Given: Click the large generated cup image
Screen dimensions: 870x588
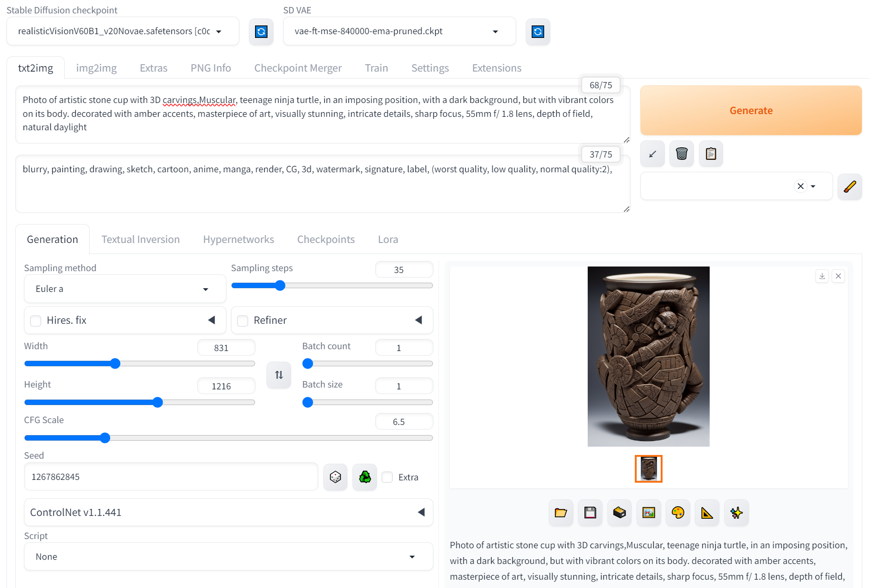Looking at the screenshot, I should (649, 357).
